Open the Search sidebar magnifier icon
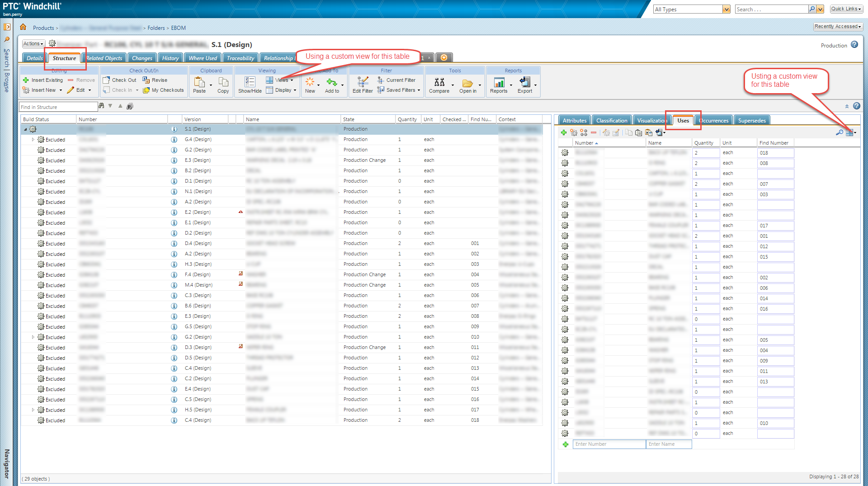868x486 pixels. 7,39
